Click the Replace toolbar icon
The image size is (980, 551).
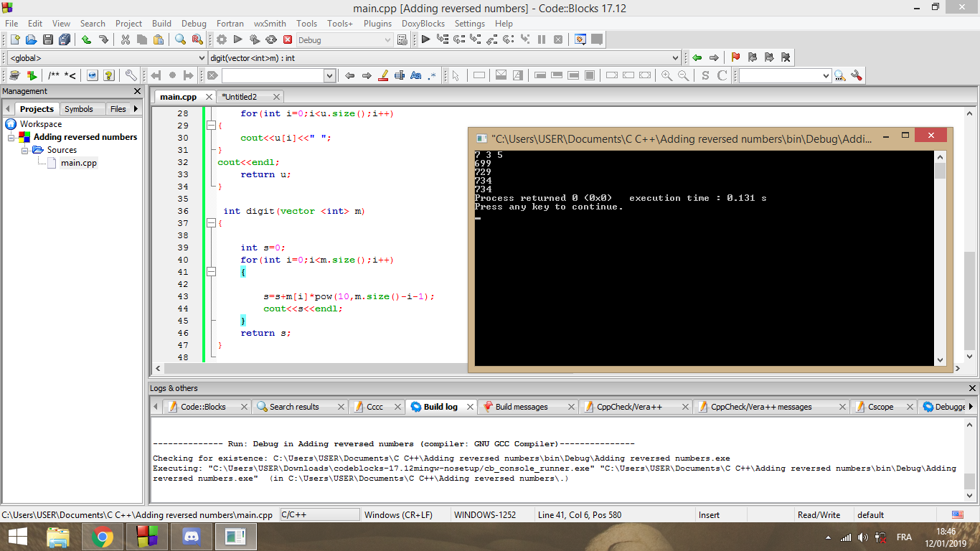click(197, 40)
